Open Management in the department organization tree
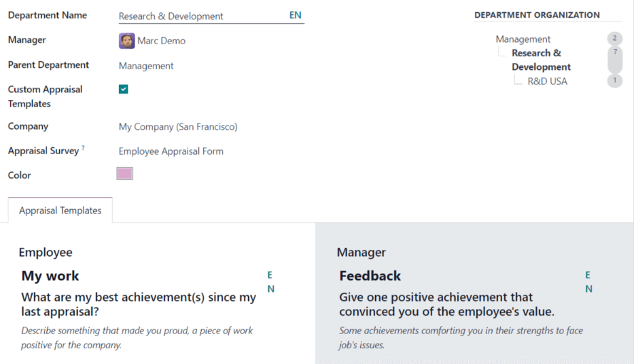 523,39
